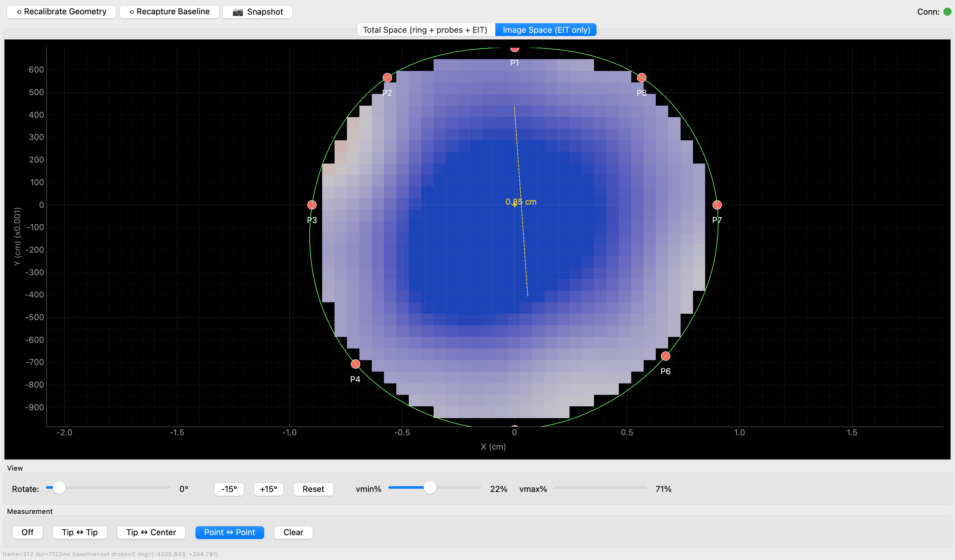Take a Snapshot with the camera button
Viewport: 955px width, 560px height.
257,12
